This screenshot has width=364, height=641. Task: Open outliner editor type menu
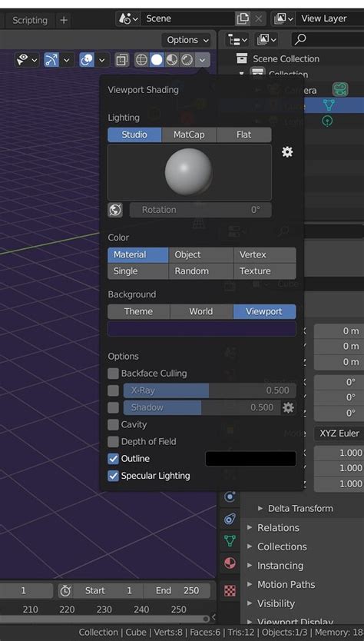[238, 40]
